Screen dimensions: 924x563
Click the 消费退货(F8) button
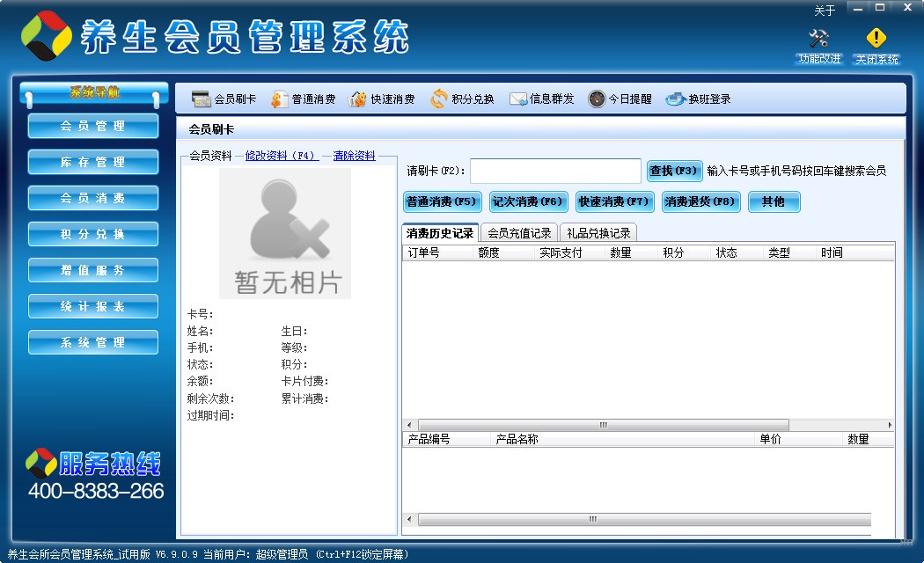point(700,201)
